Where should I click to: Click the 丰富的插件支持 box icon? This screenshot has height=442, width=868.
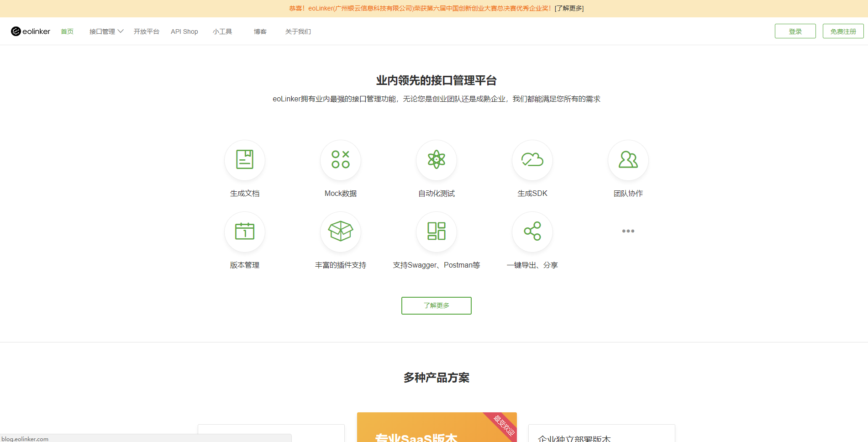pyautogui.click(x=341, y=232)
